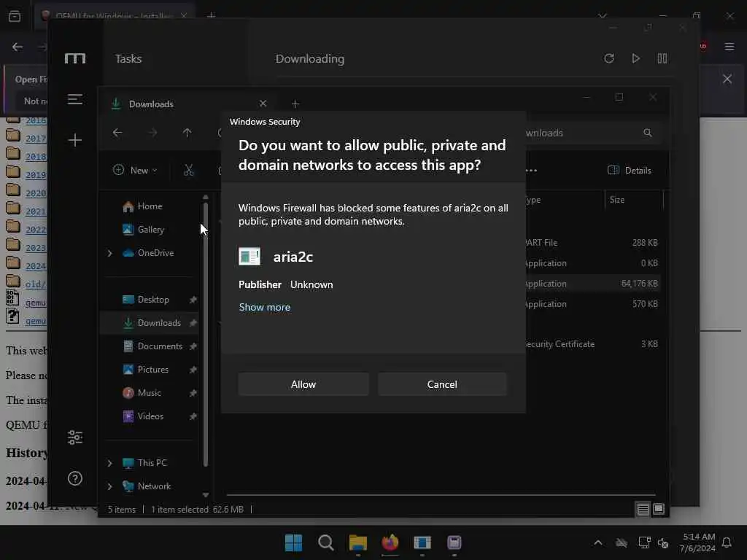The width and height of the screenshot is (747, 560).
Task: Unpin Desktop using its pin icon
Action: 193,300
